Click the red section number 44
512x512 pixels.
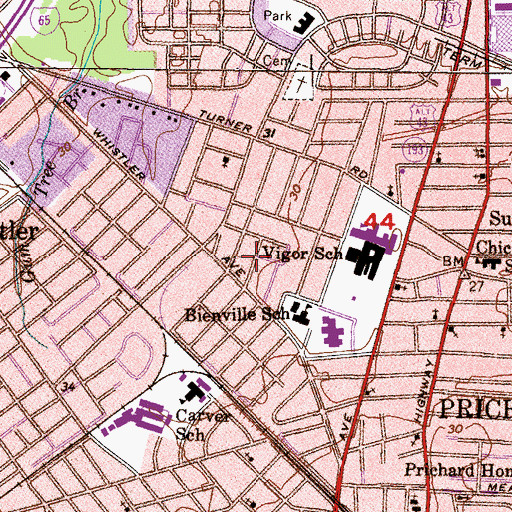click(x=379, y=221)
